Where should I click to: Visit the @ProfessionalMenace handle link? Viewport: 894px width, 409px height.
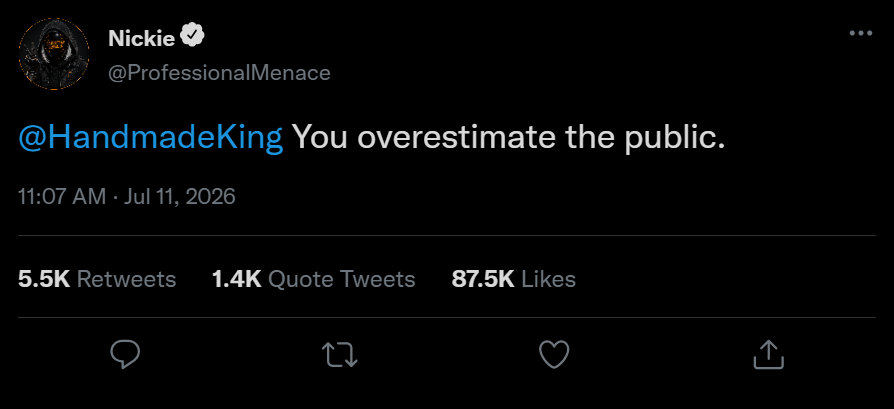219,73
